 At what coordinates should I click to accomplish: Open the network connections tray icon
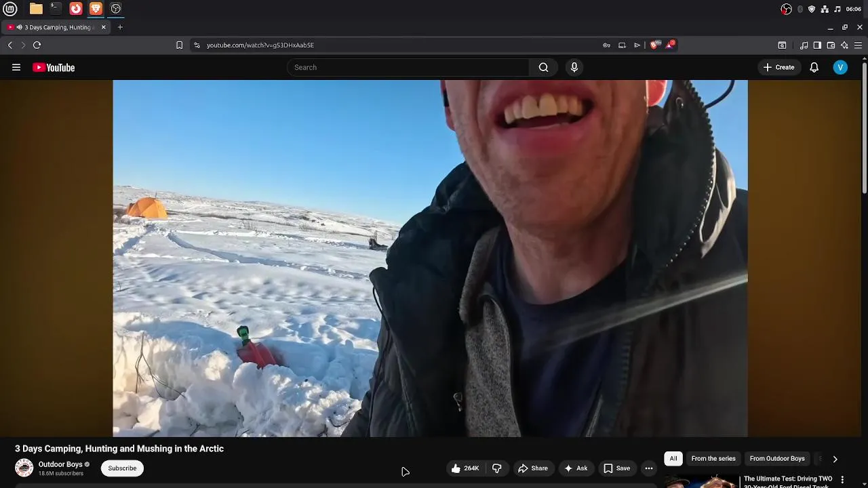pos(825,9)
